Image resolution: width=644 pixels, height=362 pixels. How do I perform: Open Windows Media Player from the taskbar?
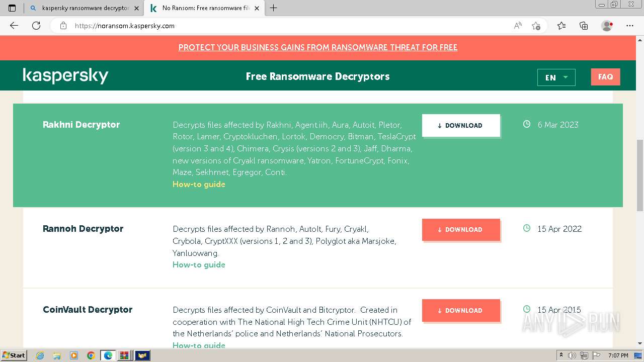[x=74, y=355]
